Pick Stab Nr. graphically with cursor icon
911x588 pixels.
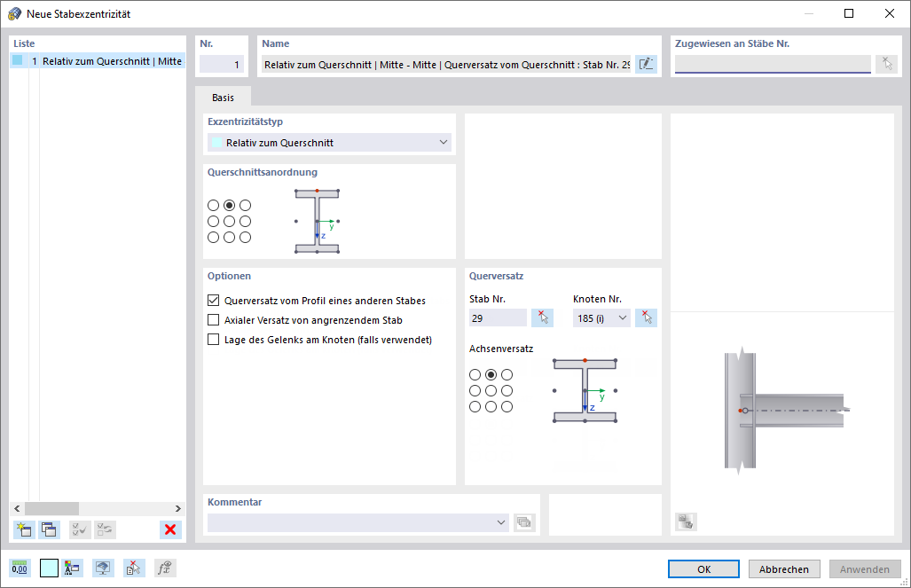[x=543, y=318]
